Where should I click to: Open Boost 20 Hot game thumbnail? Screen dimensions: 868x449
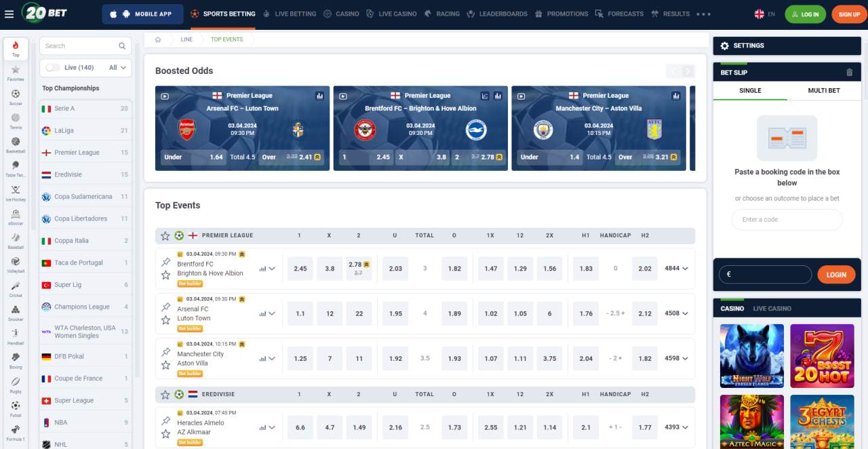coord(822,355)
